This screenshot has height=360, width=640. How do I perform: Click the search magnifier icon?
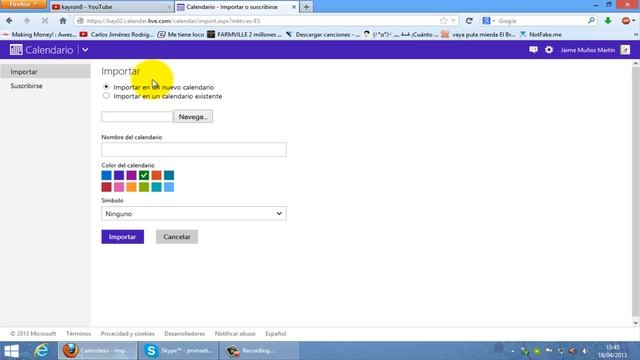(x=591, y=20)
